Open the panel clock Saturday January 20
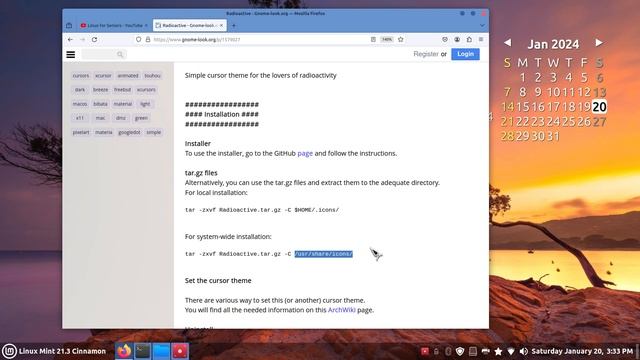The height and width of the screenshot is (360, 640). [x=582, y=351]
